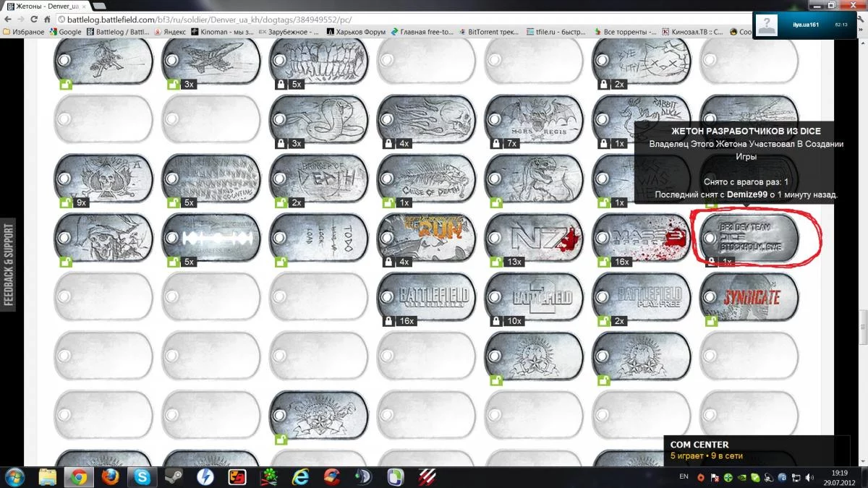The height and width of the screenshot is (488, 868).
Task: Select the shark teeth dog tag
Action: pyautogui.click(x=318, y=59)
